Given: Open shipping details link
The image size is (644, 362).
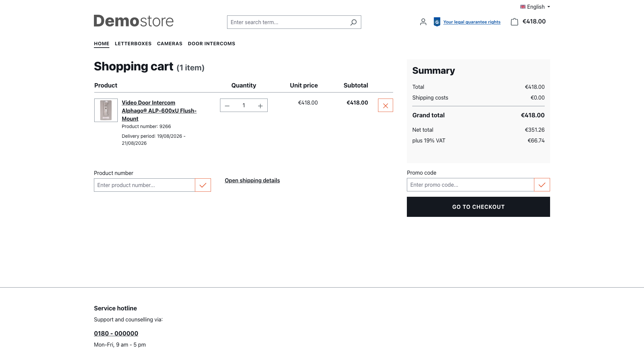Looking at the screenshot, I should point(252,180).
